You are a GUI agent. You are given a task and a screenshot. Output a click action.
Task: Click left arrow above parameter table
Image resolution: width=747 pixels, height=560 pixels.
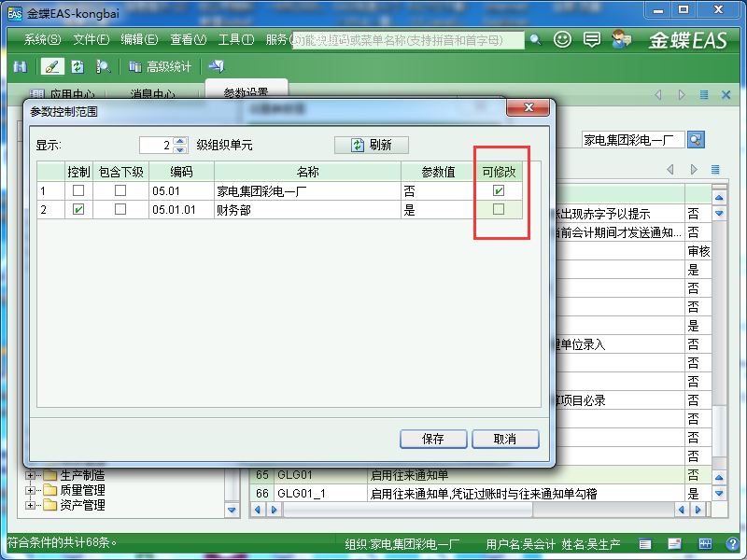(x=670, y=169)
